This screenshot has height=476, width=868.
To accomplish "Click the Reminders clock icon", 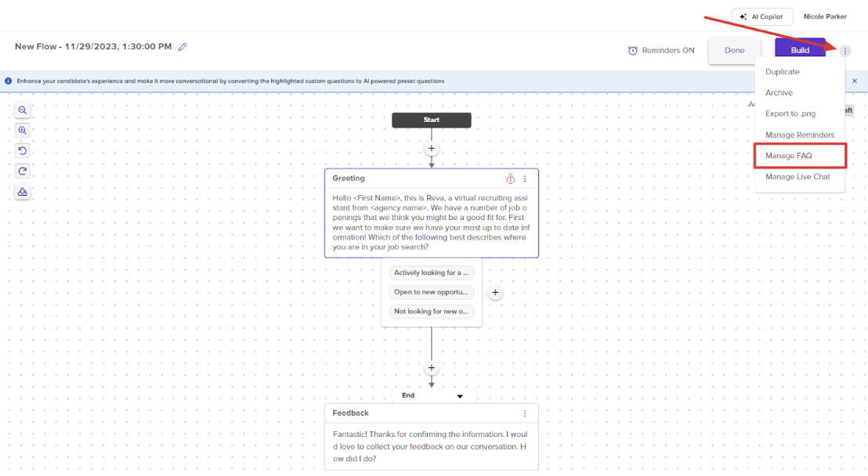I will (x=633, y=50).
